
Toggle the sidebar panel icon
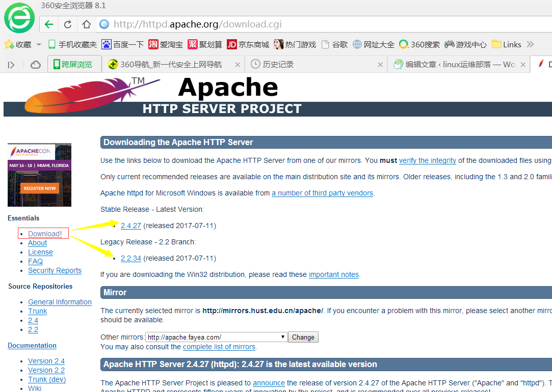(x=11, y=65)
